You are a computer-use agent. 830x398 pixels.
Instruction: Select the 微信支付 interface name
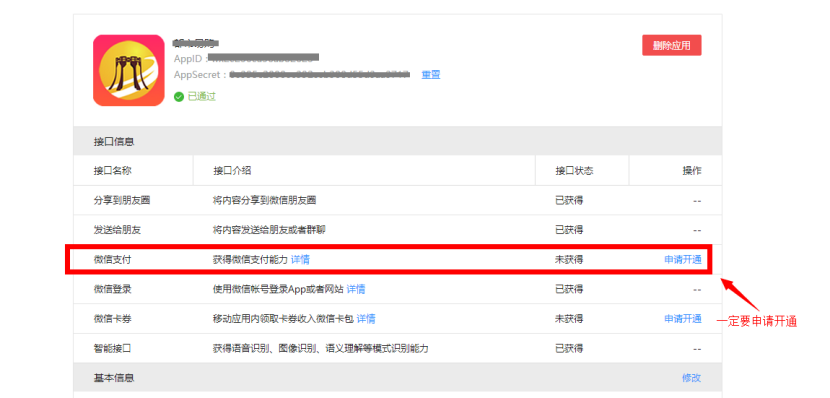112,259
